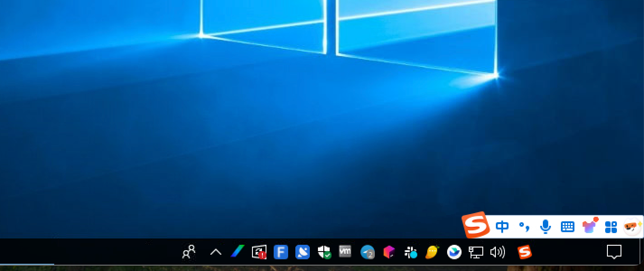Open the network status flyout
644x271 pixels.
476,252
